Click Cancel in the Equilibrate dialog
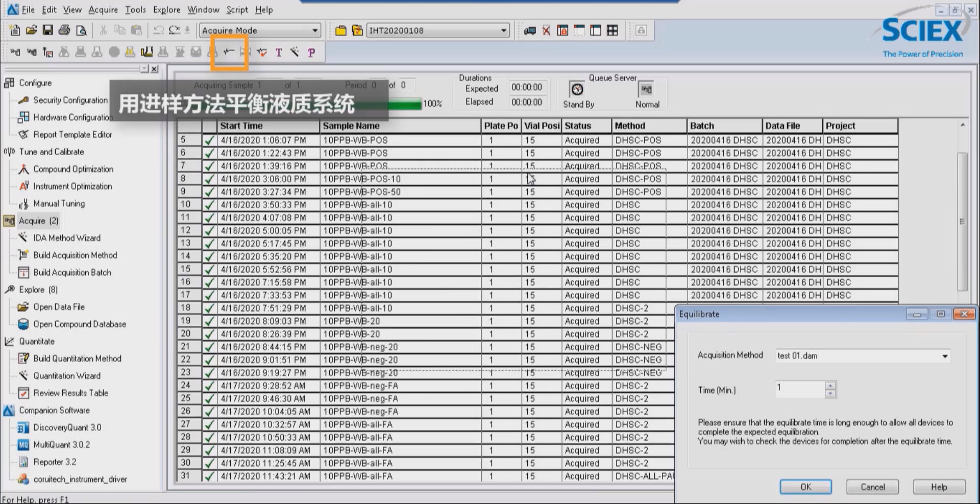Viewport: 980px width, 504px height. 872,487
